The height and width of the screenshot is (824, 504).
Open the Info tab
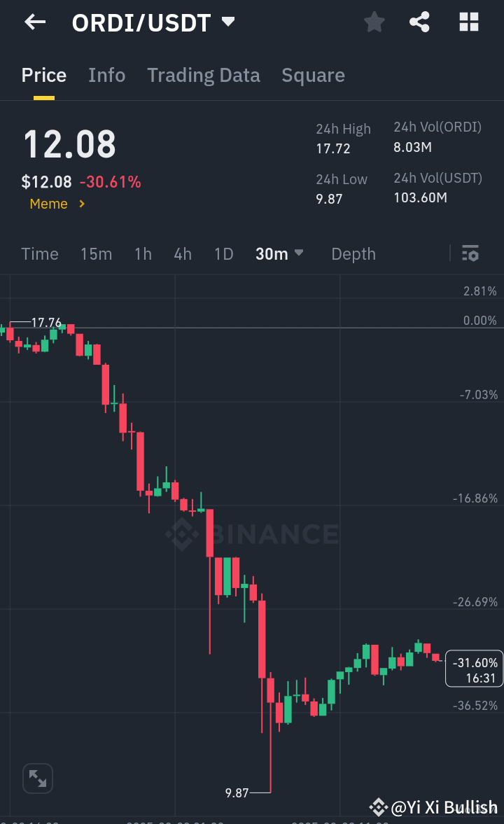106,75
